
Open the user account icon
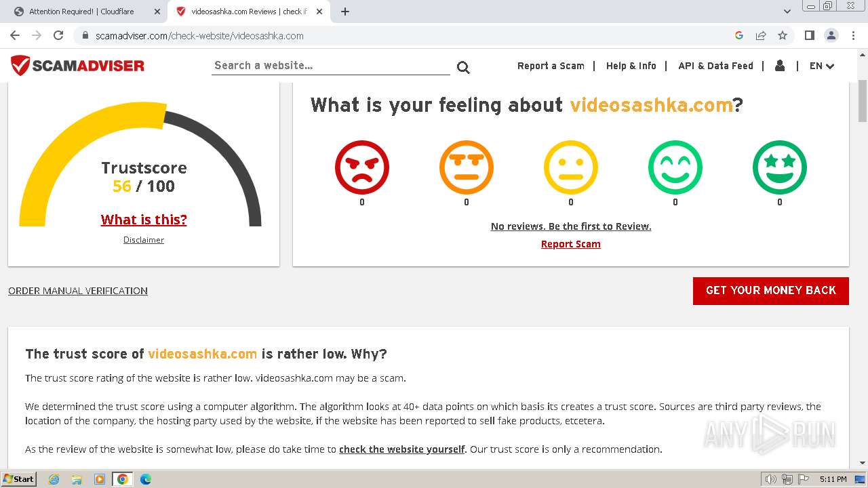[780, 66]
